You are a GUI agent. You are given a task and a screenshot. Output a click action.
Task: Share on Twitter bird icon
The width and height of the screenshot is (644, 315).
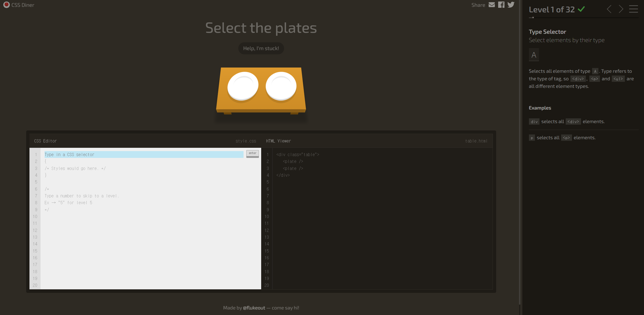click(511, 5)
